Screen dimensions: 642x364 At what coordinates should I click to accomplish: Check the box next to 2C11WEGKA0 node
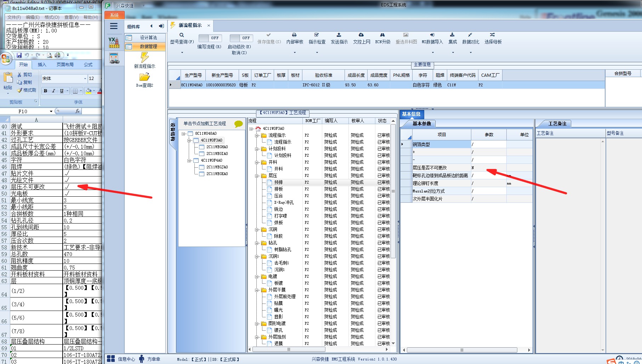coord(202,174)
